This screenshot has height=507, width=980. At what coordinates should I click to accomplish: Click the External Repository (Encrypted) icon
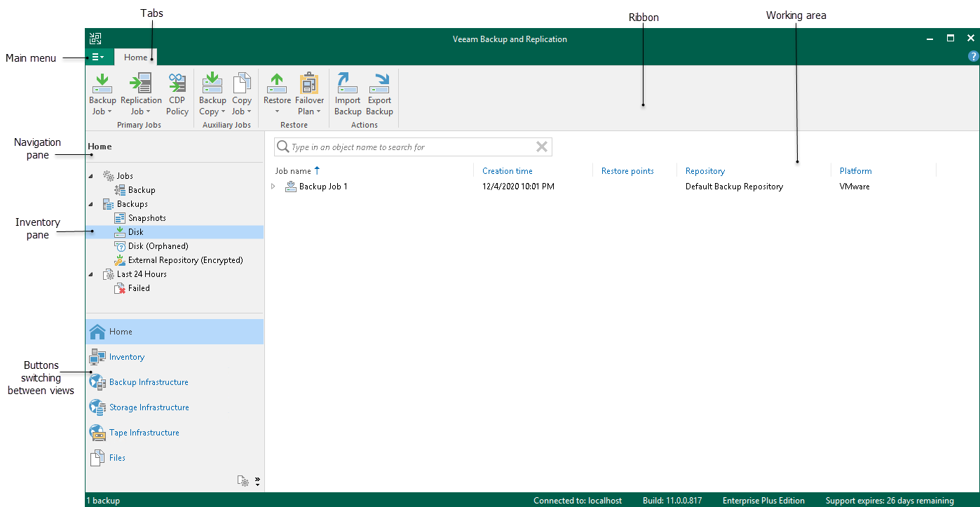coord(120,260)
